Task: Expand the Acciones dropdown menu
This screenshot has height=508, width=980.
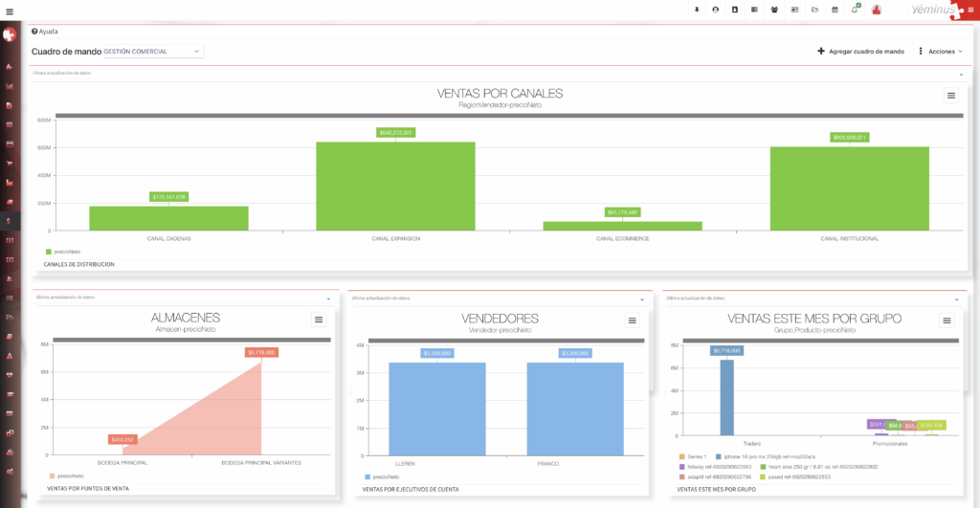Action: [x=940, y=51]
